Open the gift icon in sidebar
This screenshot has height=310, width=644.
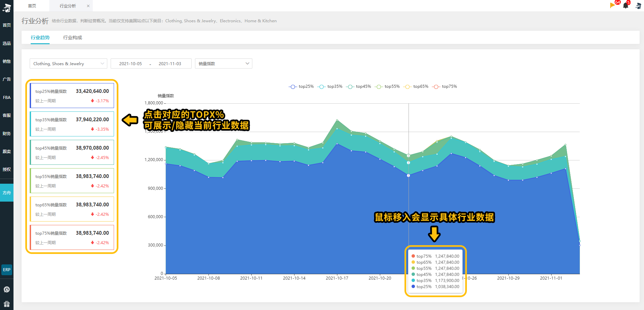pos(7,304)
